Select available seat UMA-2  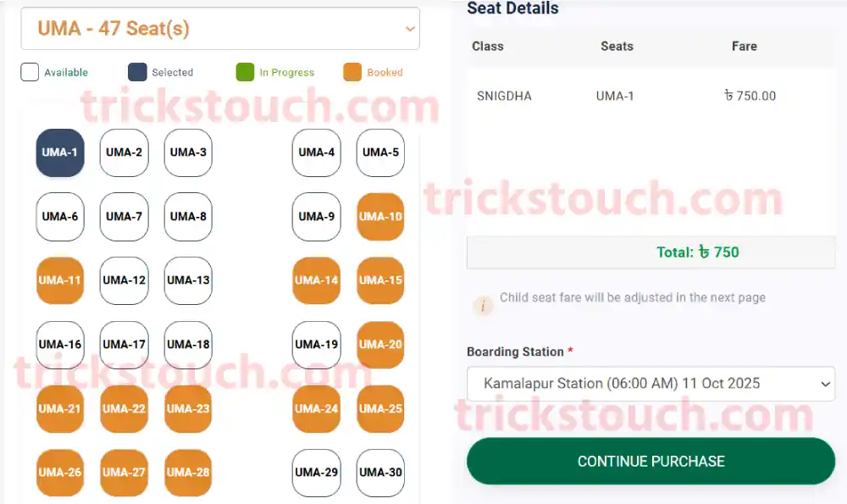[124, 152]
